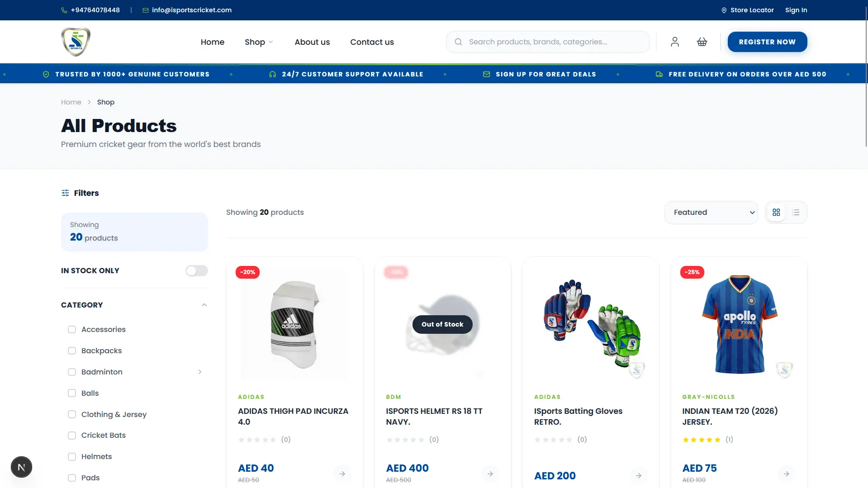Check the Helmets category box
The width and height of the screenshot is (868, 488).
pyautogui.click(x=72, y=456)
